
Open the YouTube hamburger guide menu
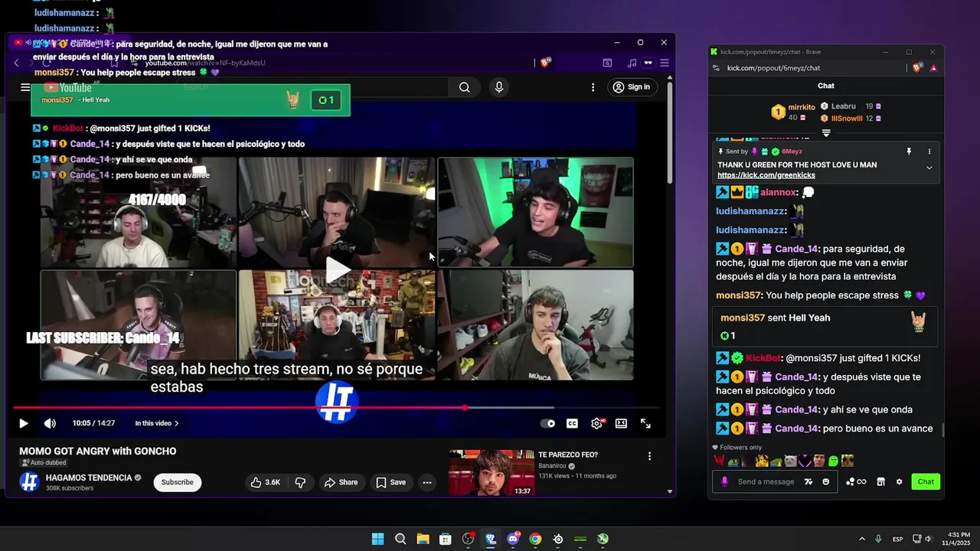25,87
